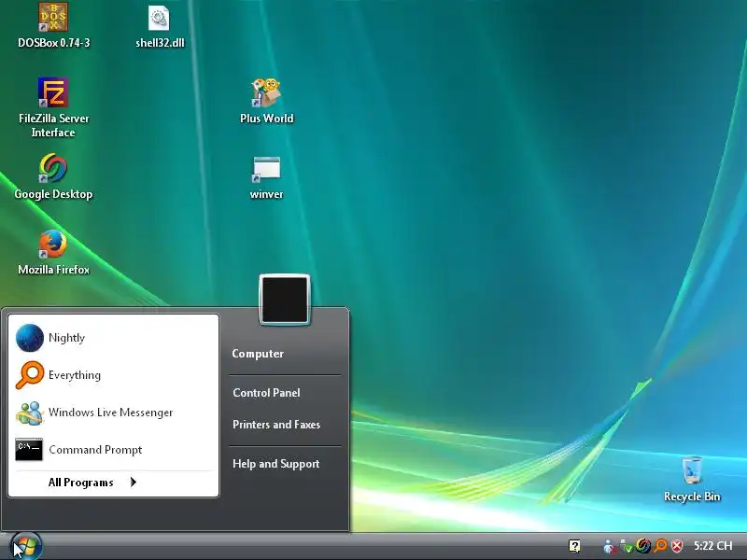Click the Start orb button
The image size is (747, 560).
26,546
